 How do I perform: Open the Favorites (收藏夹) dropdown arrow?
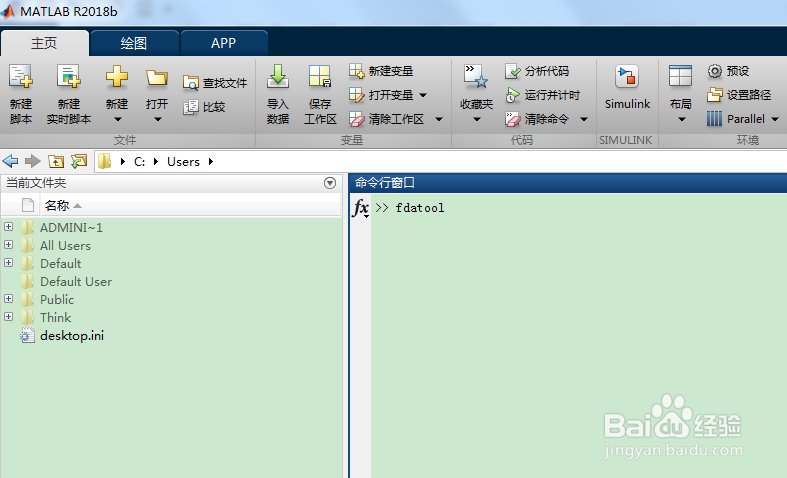[477, 120]
